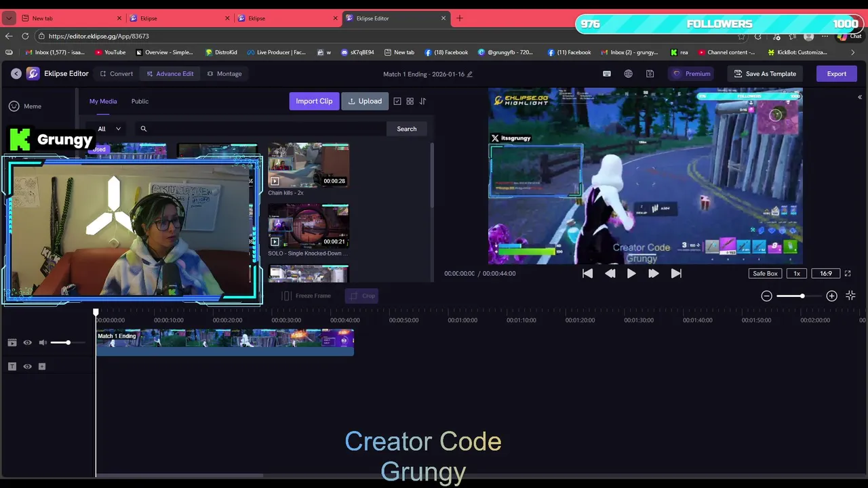Step forward with fast-forward button
The height and width of the screenshot is (488, 868).
pos(654,273)
